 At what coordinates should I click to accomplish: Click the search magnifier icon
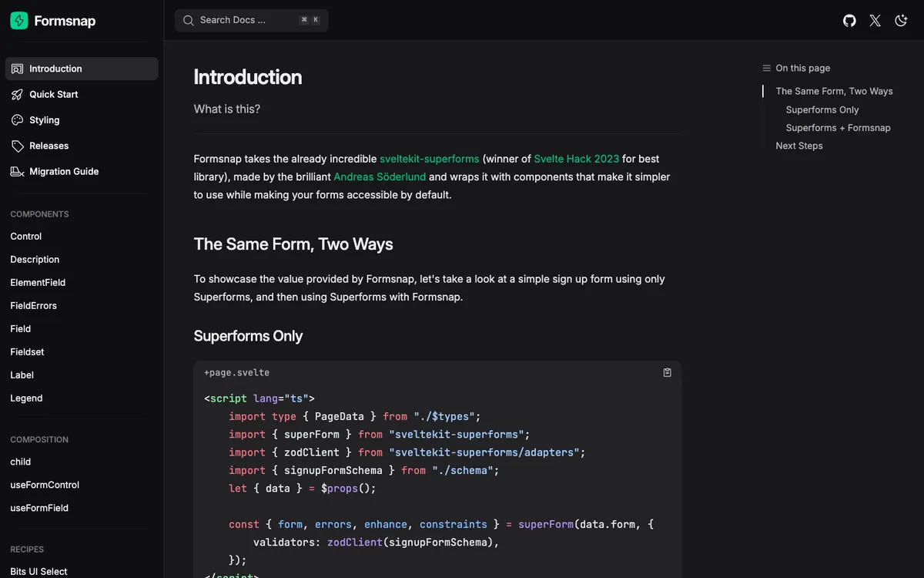pyautogui.click(x=189, y=21)
